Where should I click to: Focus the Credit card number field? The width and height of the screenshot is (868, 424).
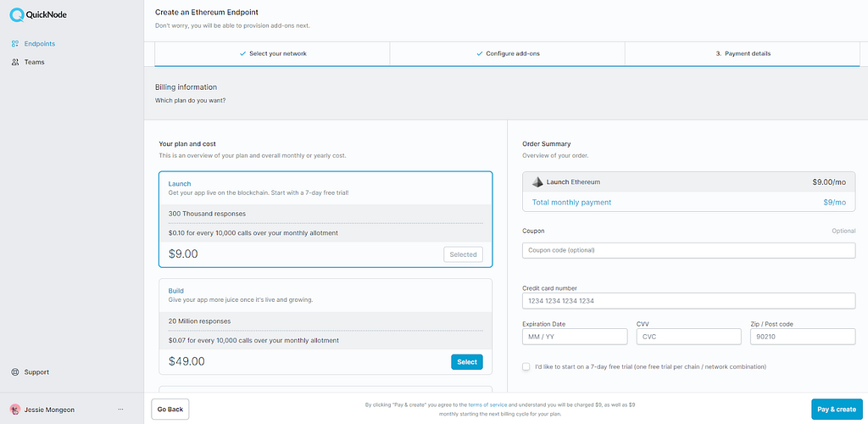pos(688,301)
